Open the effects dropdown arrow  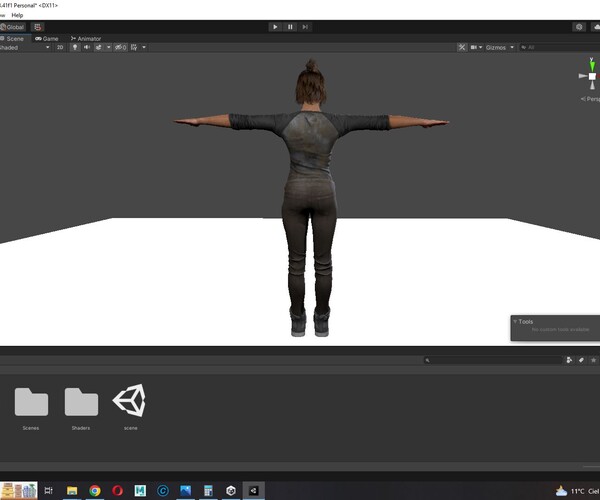(108, 47)
